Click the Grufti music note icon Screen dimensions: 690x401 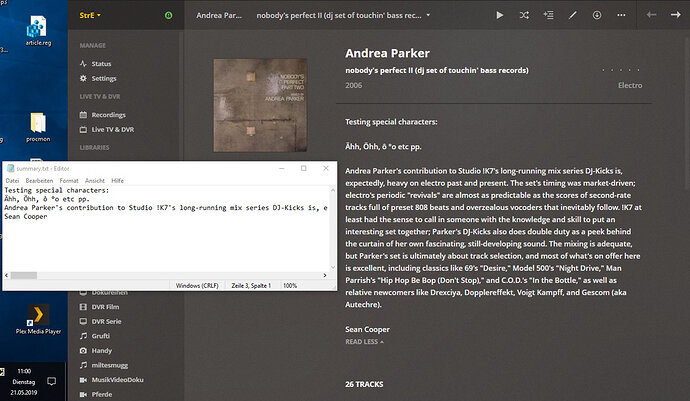[x=83, y=336]
